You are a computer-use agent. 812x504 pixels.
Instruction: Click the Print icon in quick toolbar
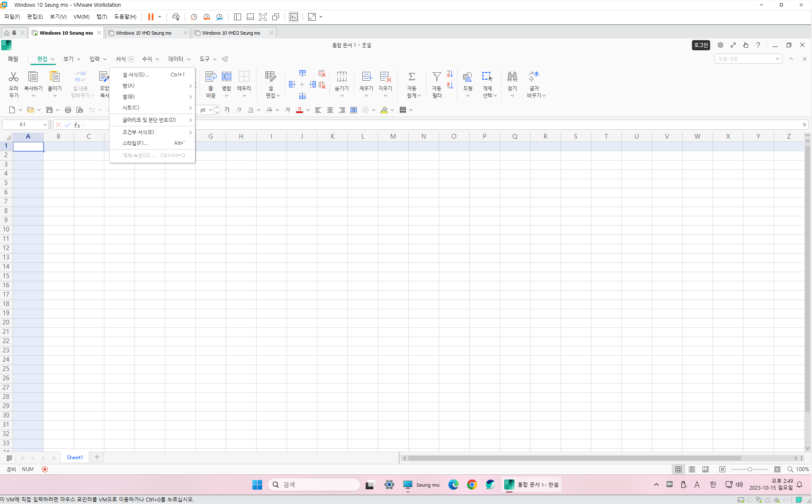pyautogui.click(x=68, y=110)
